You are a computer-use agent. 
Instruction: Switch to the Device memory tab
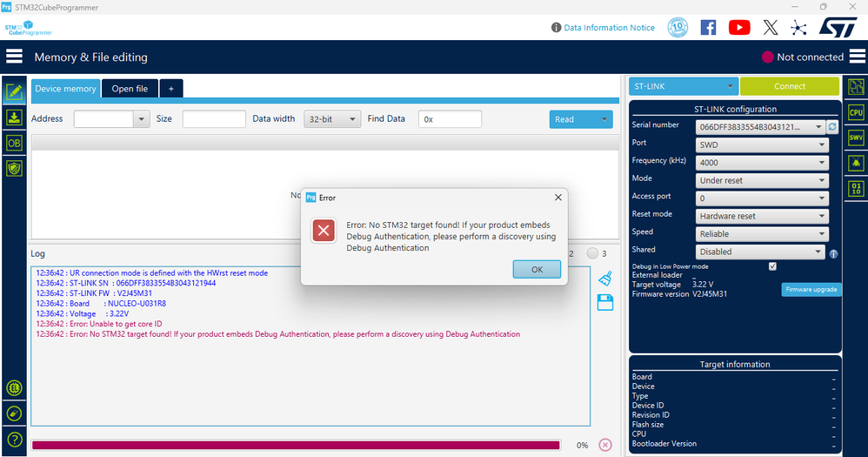[x=65, y=89]
